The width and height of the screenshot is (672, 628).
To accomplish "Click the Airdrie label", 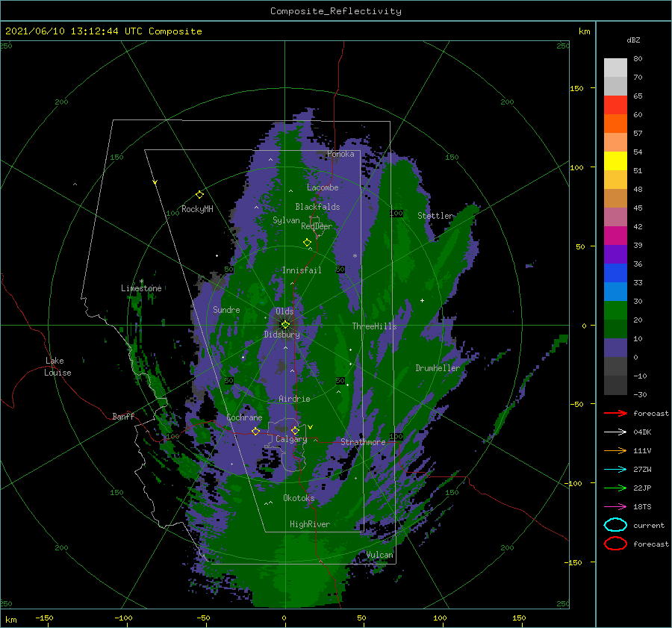I will [x=294, y=399].
